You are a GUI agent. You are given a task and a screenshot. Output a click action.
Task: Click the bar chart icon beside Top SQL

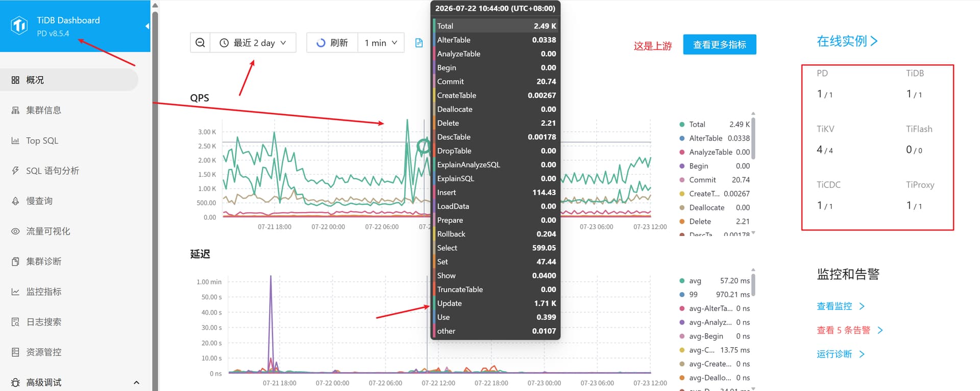(x=15, y=141)
